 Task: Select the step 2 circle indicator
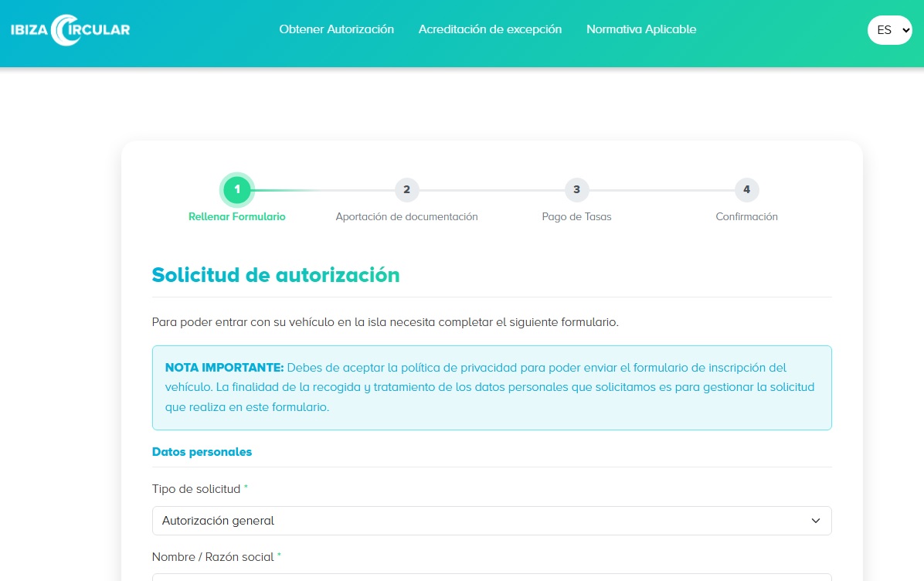pos(406,189)
